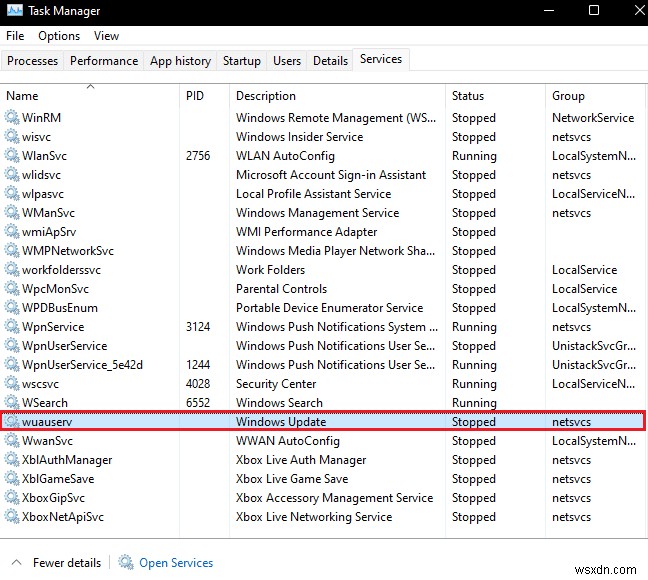Click the service icon for wmiApSrv
Viewport: 648px width, 580px height.
(x=12, y=232)
